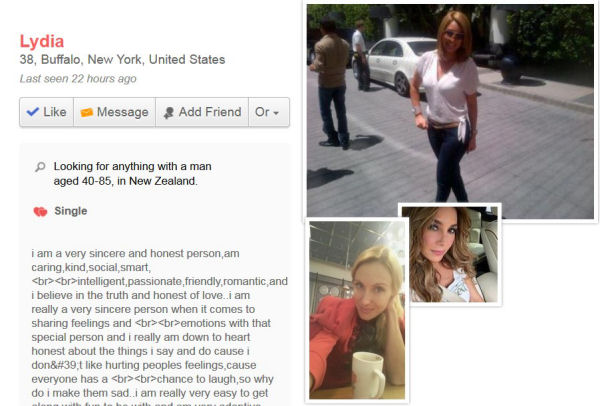Click the Lydia profile name
The image size is (600, 406).
click(x=42, y=41)
